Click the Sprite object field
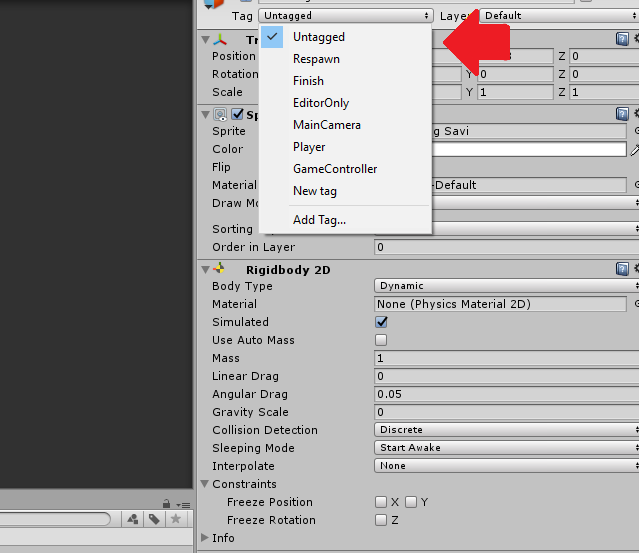This screenshot has height=553, width=639. point(529,131)
